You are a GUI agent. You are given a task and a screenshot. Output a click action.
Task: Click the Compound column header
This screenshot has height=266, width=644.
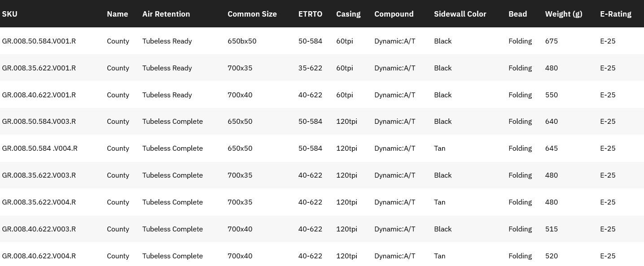(394, 14)
